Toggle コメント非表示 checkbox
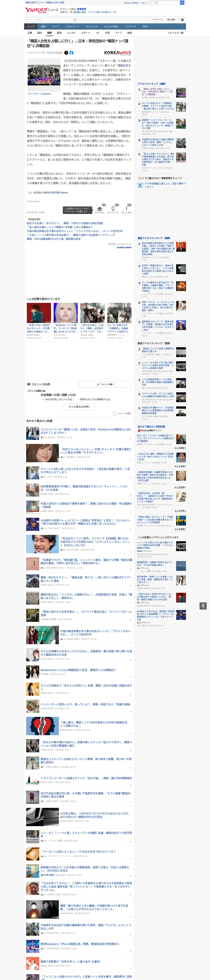 (x=115, y=413)
